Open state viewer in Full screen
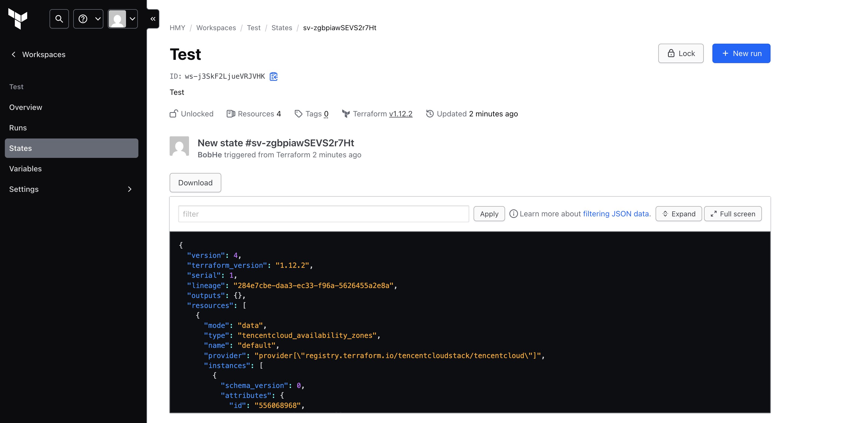This screenshot has width=868, height=423. point(733,214)
